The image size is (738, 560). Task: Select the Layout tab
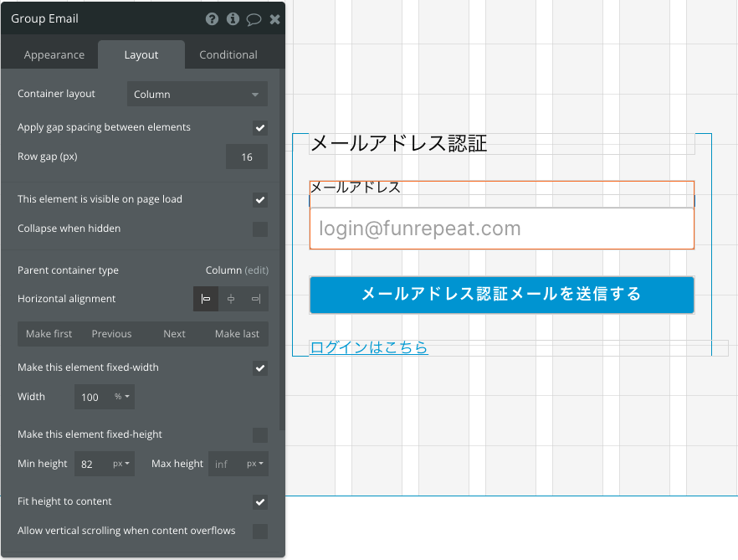tap(141, 55)
